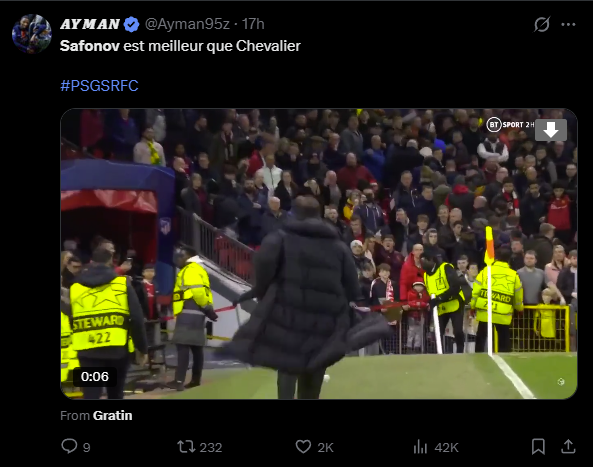Play the video showing 0:06 duration
This screenshot has width=593, height=467.
pos(319,254)
